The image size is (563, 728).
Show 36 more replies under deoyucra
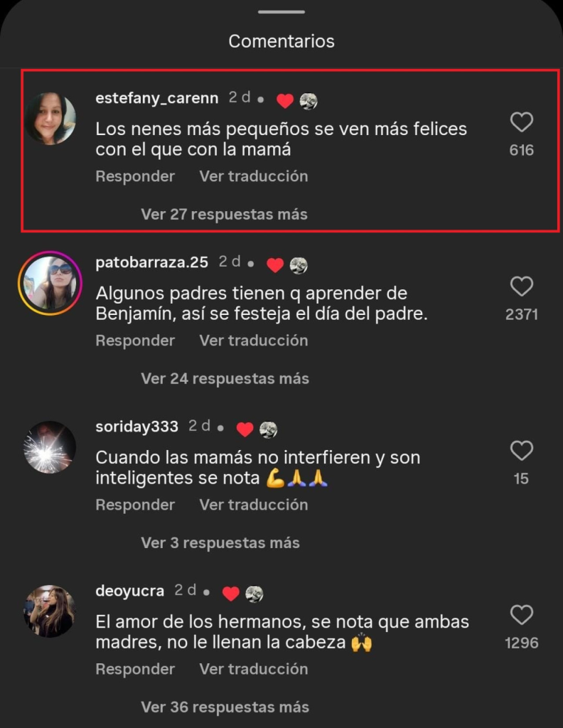[225, 707]
